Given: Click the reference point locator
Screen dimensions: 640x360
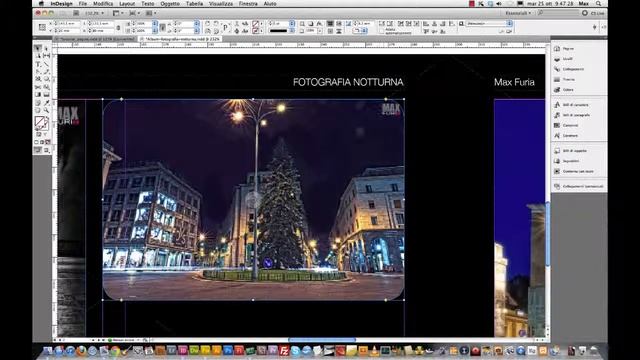Looking at the screenshot, I should click(42, 27).
